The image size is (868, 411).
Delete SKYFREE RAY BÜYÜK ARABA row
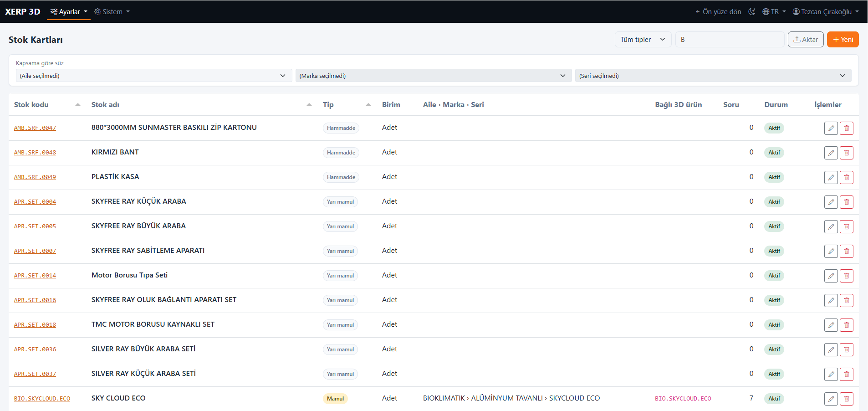[847, 226]
